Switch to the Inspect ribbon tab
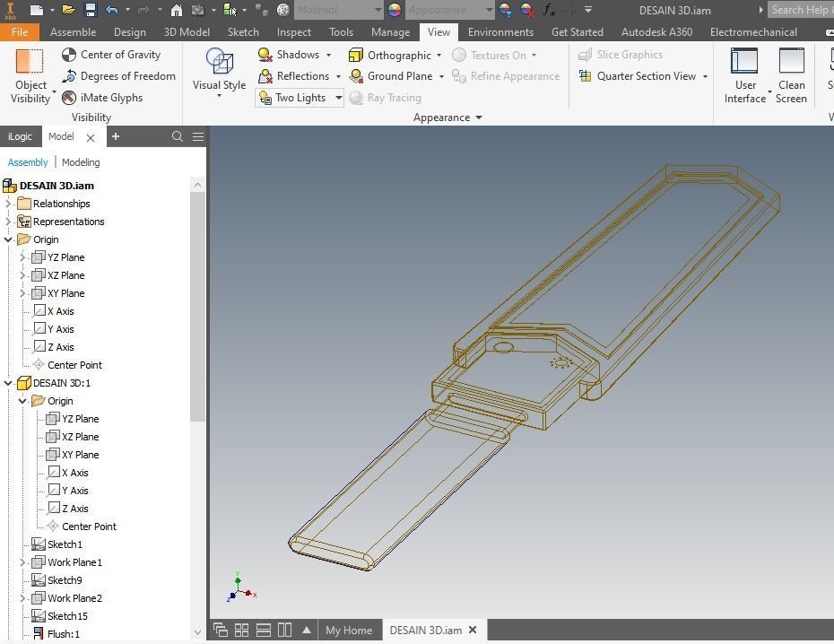 [x=293, y=32]
